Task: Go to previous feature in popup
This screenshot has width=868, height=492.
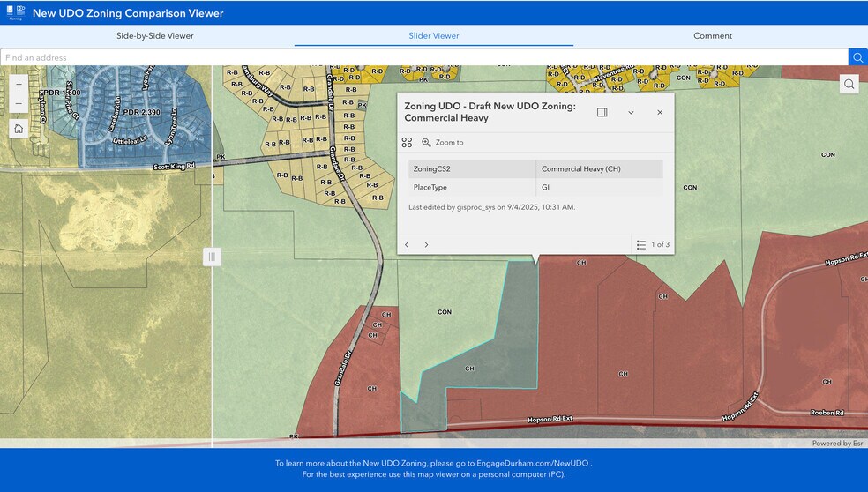Action: point(407,244)
